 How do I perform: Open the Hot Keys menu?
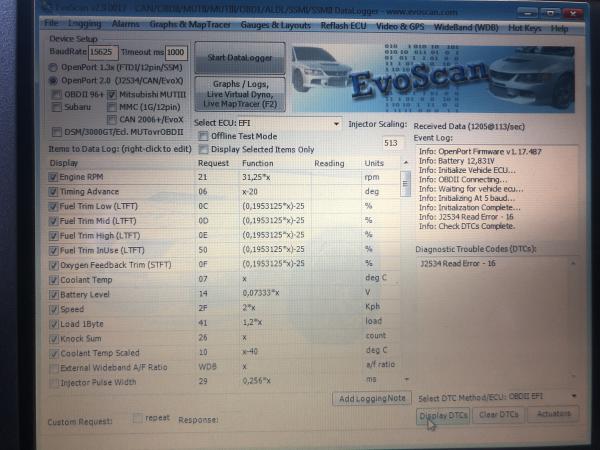coord(525,28)
